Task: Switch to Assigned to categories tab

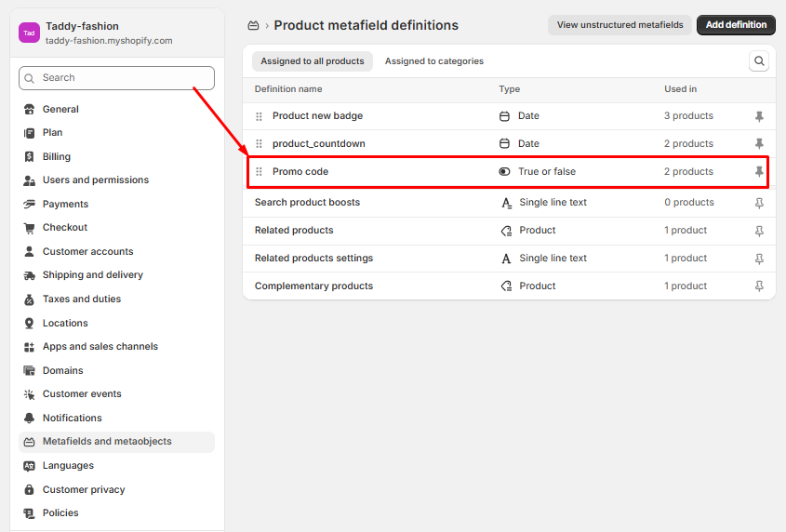Action: tap(433, 61)
